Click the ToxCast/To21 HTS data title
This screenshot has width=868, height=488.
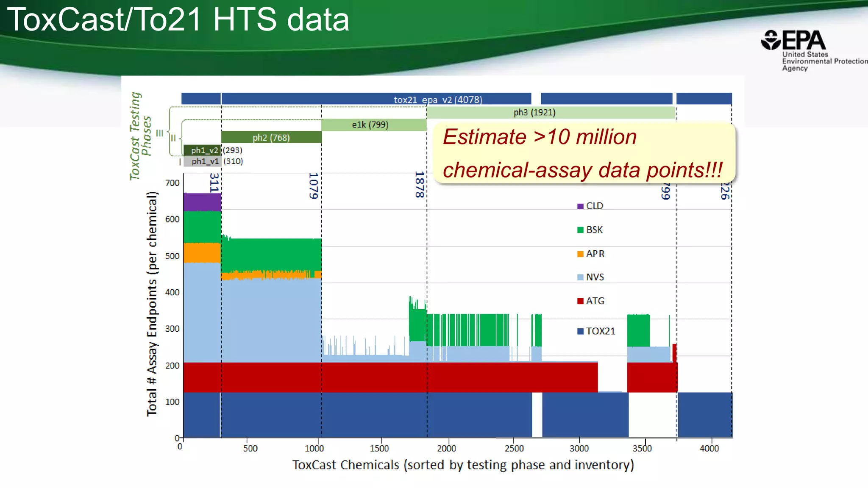(x=178, y=19)
